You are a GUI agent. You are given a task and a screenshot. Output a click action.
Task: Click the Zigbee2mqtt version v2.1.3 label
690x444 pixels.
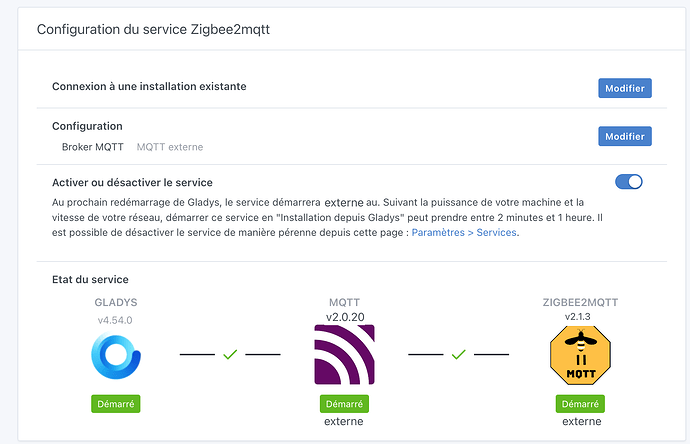[579, 317]
